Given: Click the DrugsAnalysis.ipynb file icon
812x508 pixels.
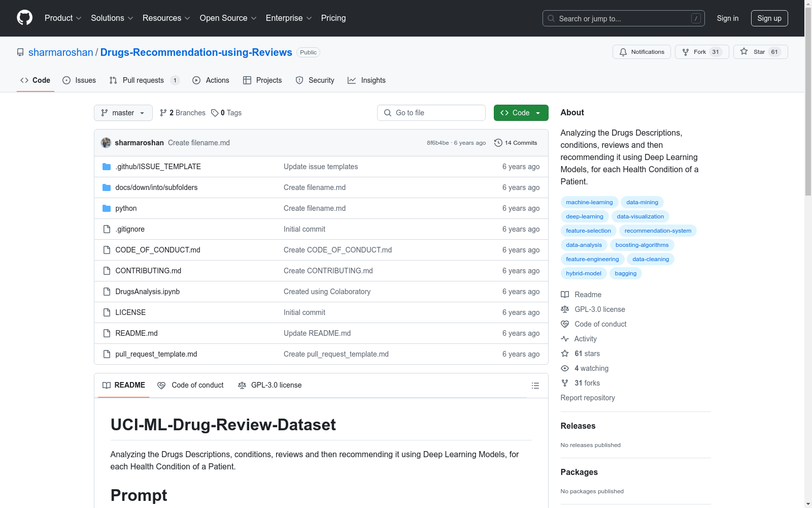Looking at the screenshot, I should click(x=107, y=292).
